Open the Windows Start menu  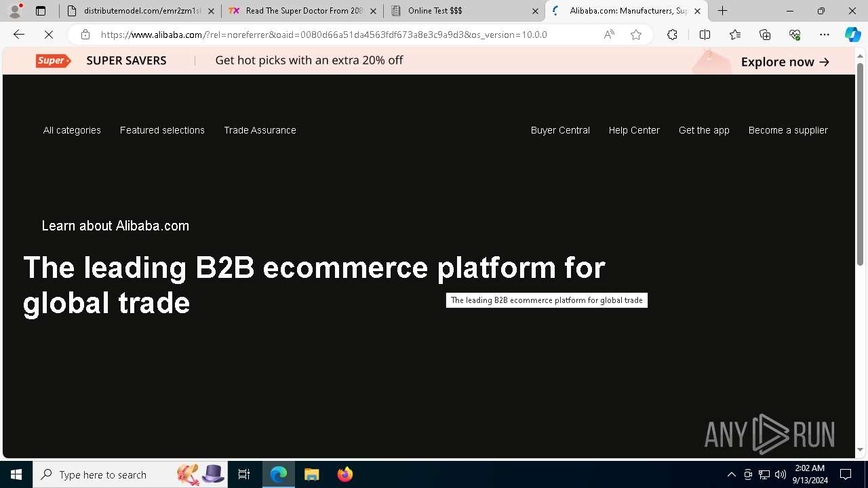click(x=16, y=474)
